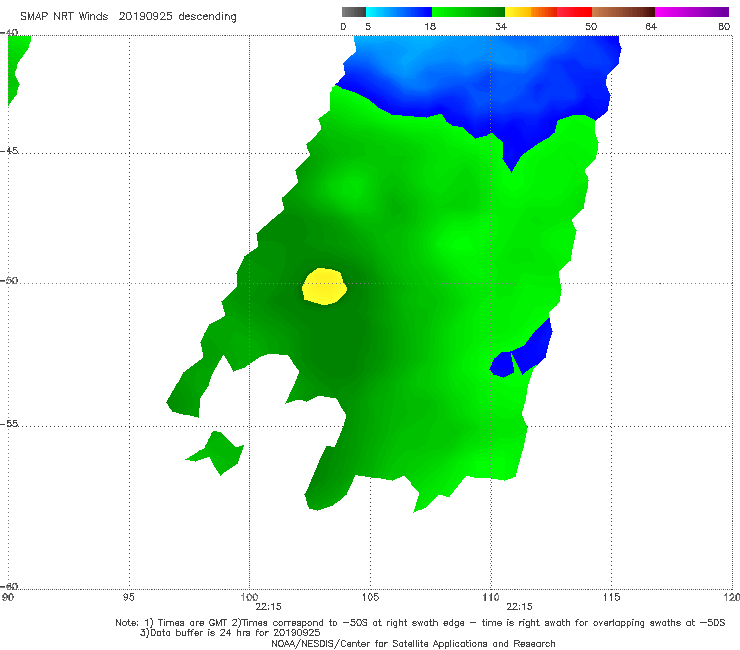Click the green segment of the color bar
The image size is (740, 650).
[x=468, y=12]
